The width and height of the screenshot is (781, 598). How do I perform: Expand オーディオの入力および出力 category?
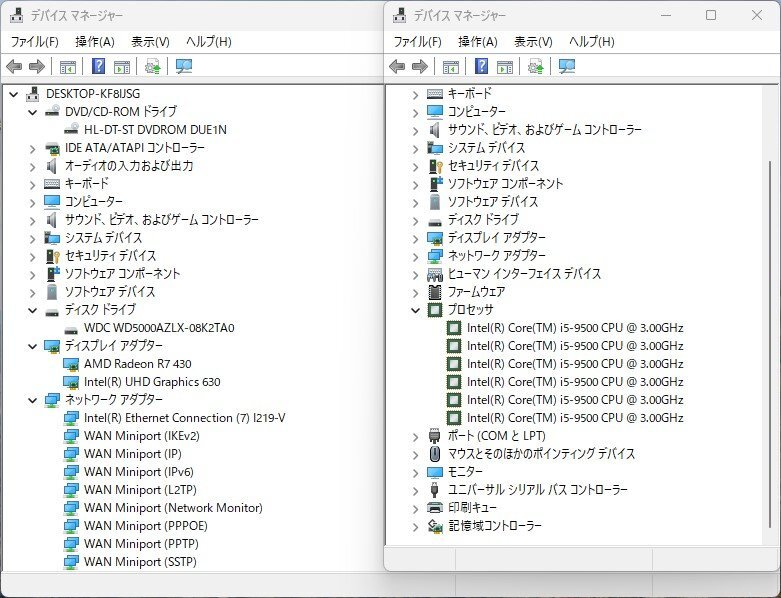[32, 166]
